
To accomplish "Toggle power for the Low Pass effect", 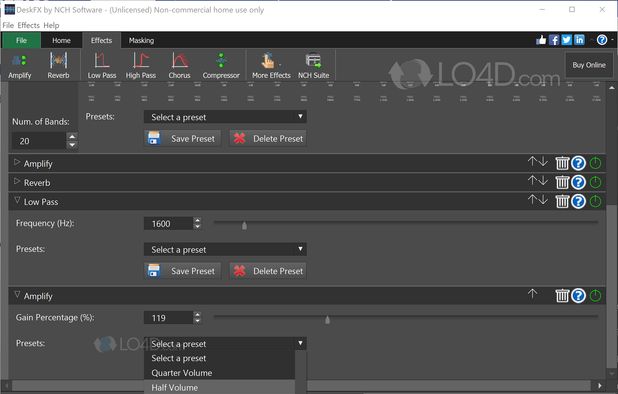I will pos(596,201).
